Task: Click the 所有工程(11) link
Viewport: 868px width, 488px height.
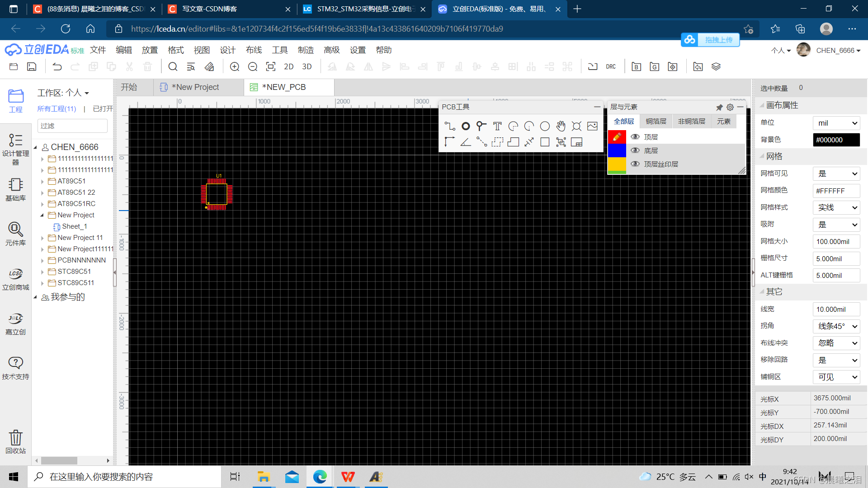Action: [x=57, y=109]
